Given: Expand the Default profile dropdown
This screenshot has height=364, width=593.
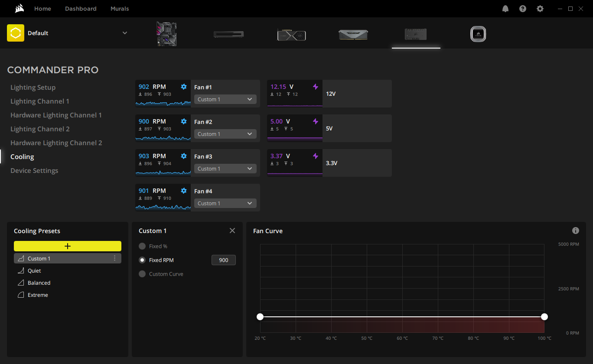Looking at the screenshot, I should pyautogui.click(x=125, y=32).
